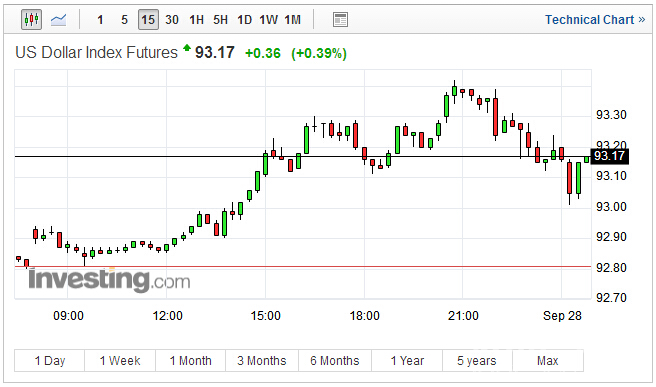This screenshot has width=656, height=387.
Task: Show the 6 Months range
Action: pyautogui.click(x=335, y=361)
